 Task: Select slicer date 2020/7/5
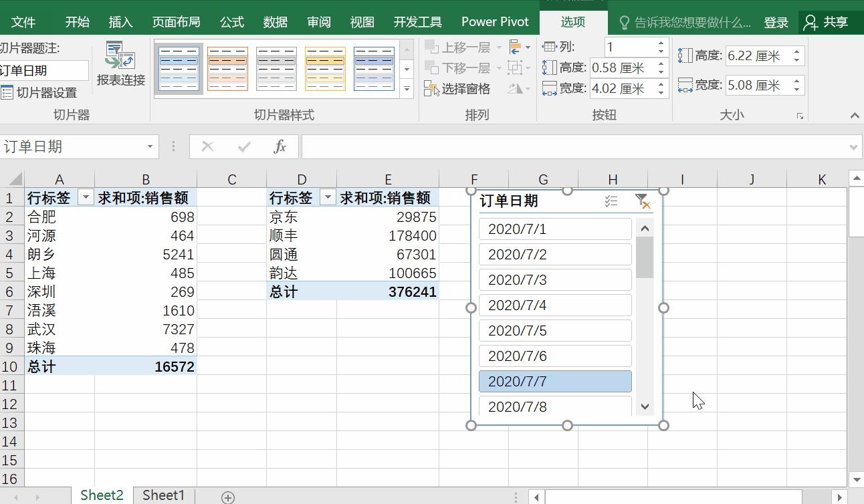(555, 331)
